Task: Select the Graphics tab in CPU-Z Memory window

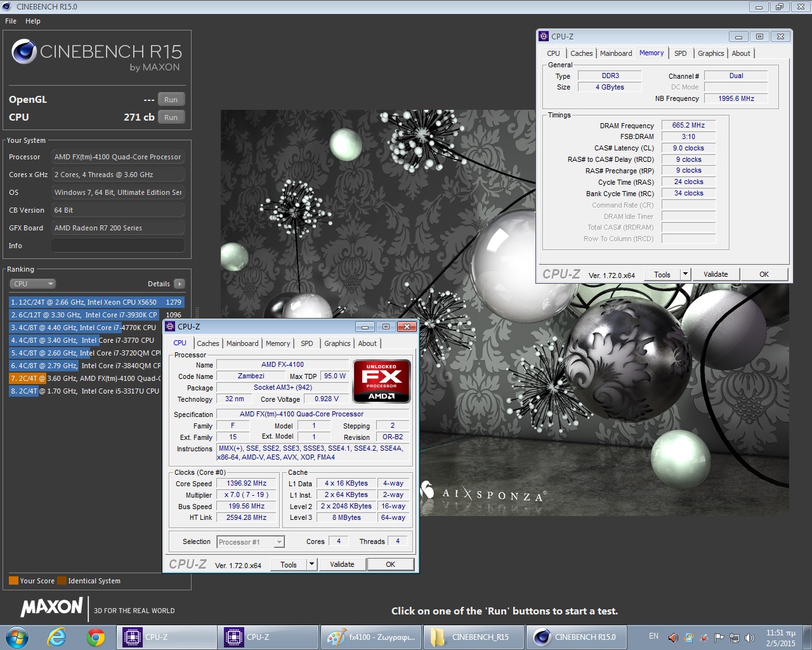Action: pyautogui.click(x=710, y=53)
